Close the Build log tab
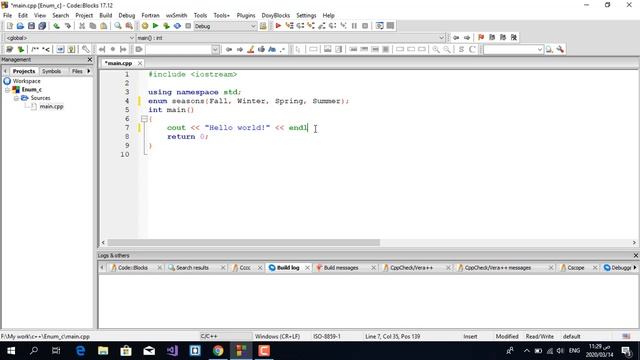 tap(307, 268)
